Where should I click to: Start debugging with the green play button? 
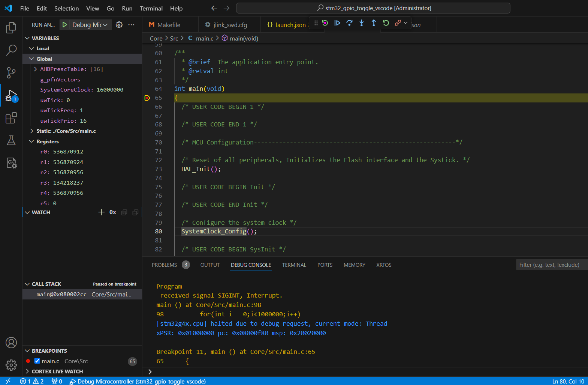click(65, 25)
